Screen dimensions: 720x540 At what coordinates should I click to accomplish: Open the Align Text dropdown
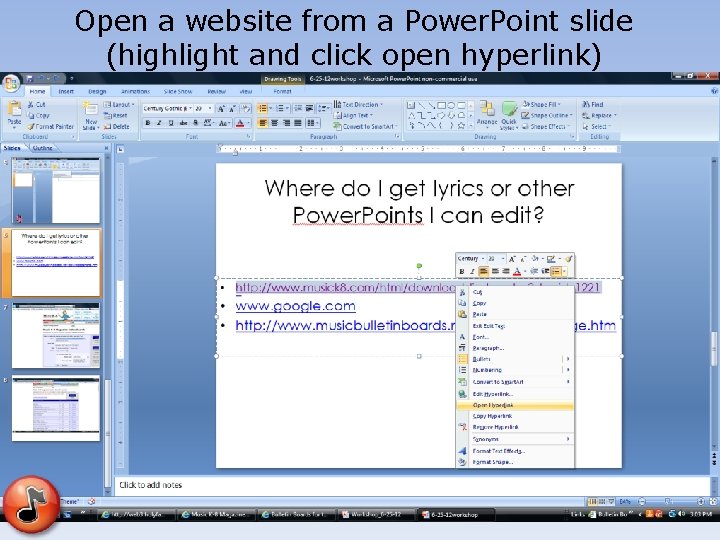(x=353, y=115)
